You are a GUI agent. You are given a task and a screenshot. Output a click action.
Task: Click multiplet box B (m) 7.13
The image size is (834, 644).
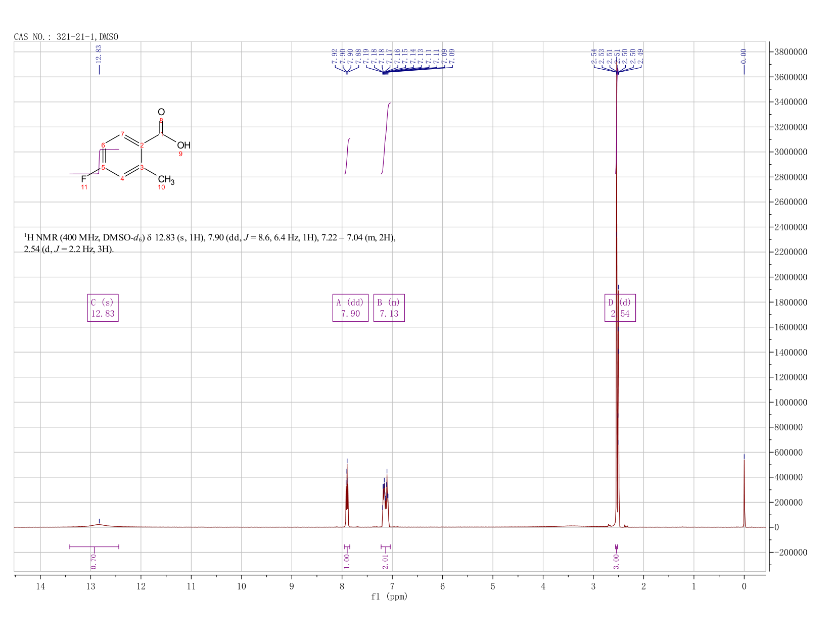(x=389, y=308)
